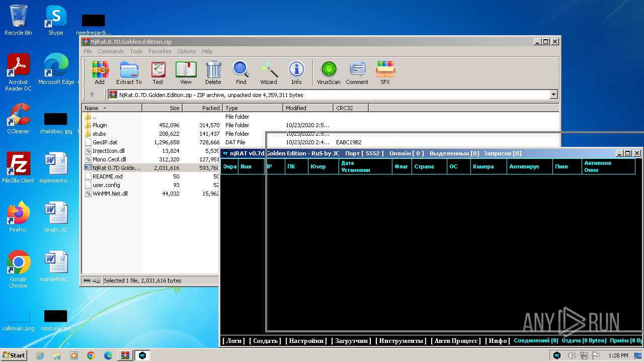Image resolution: width=644 pixels, height=362 pixels.
Task: Sort by the Packed column header
Action: click(202, 108)
